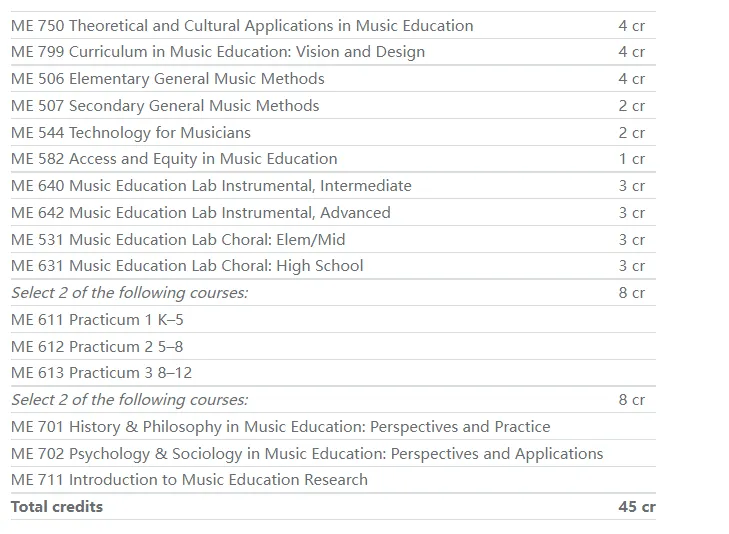Open the ME 544 Technology for Musicians course
This screenshot has height=534, width=729.
(130, 133)
